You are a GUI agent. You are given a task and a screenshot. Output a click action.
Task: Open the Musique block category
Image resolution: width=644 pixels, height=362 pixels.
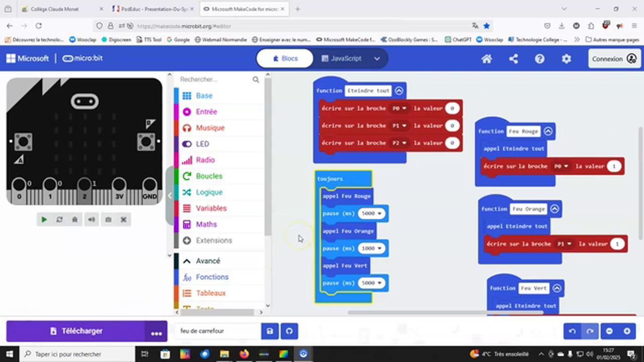210,128
